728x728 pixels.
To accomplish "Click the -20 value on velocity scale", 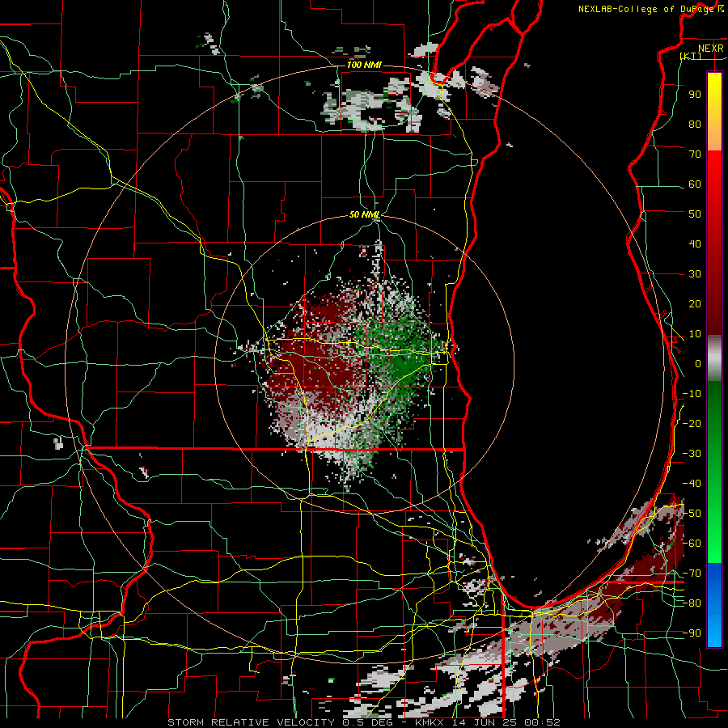I will pyautogui.click(x=692, y=424).
